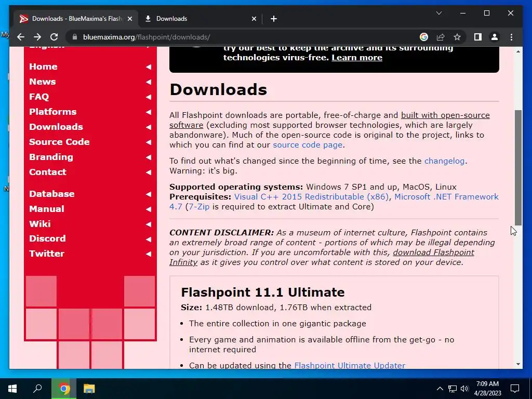Click the page vertical scrollbar thumb
The width and height of the screenshot is (532, 399).
pyautogui.click(x=518, y=168)
